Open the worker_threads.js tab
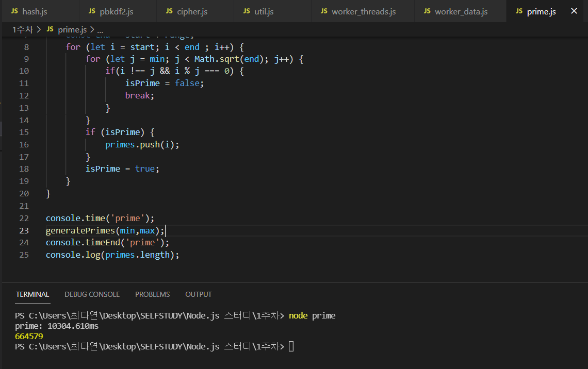 pos(363,11)
